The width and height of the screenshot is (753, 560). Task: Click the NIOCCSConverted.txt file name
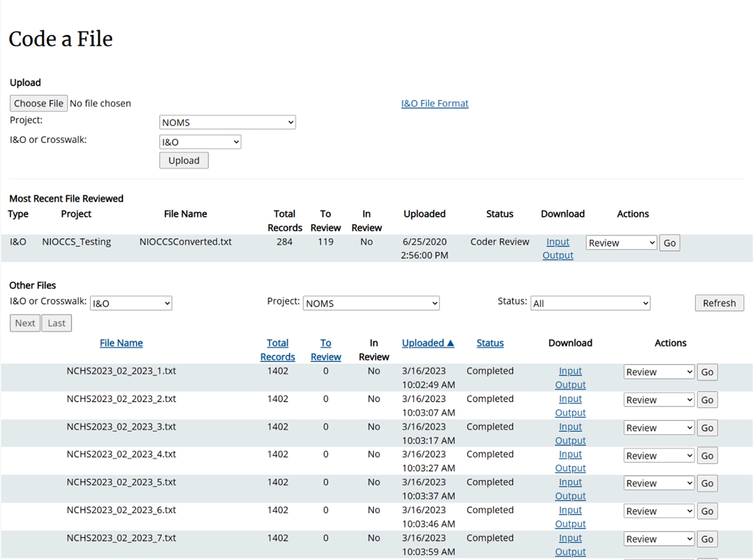click(x=185, y=242)
